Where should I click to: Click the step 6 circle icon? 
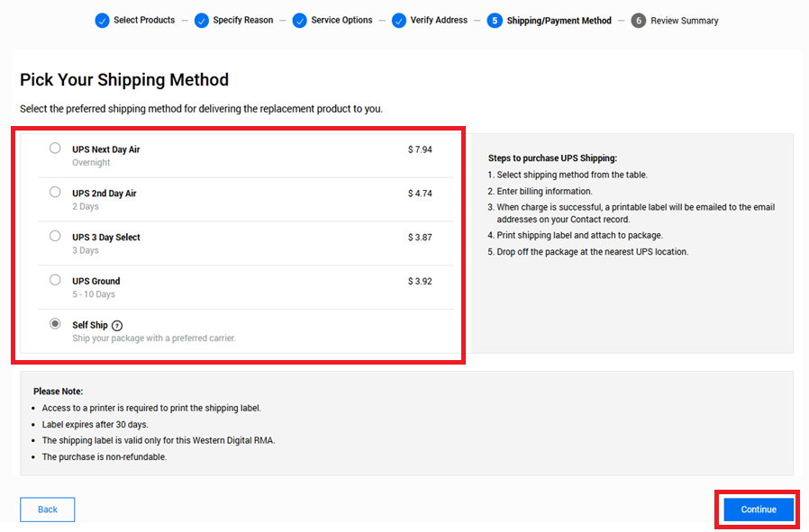point(638,21)
